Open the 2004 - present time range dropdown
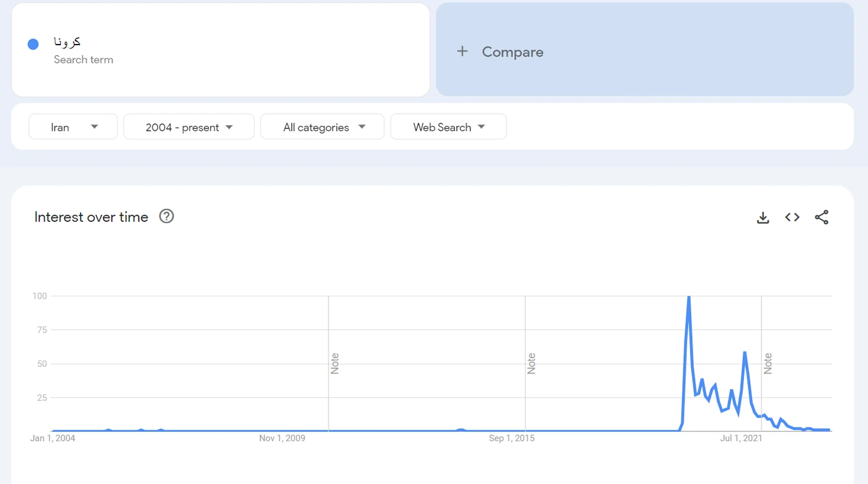This screenshot has height=484, width=868. point(189,127)
